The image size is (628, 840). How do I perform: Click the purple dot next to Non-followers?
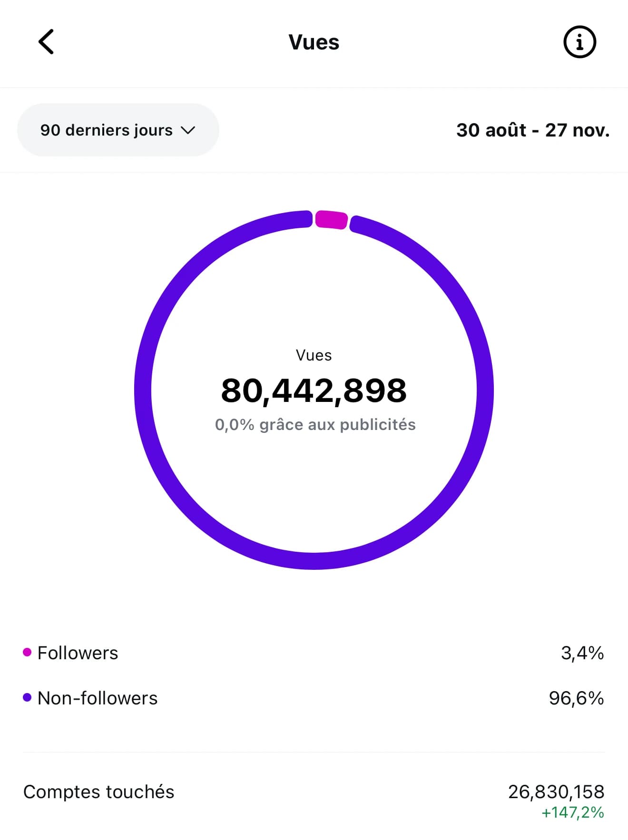click(27, 697)
